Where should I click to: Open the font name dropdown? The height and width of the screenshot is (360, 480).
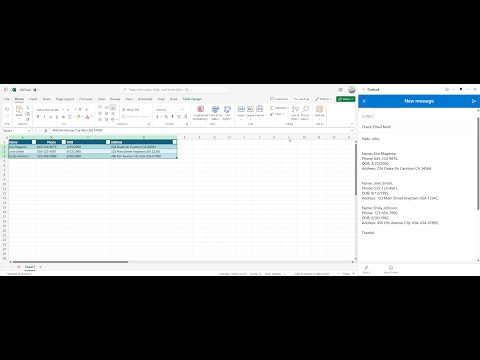(63, 110)
